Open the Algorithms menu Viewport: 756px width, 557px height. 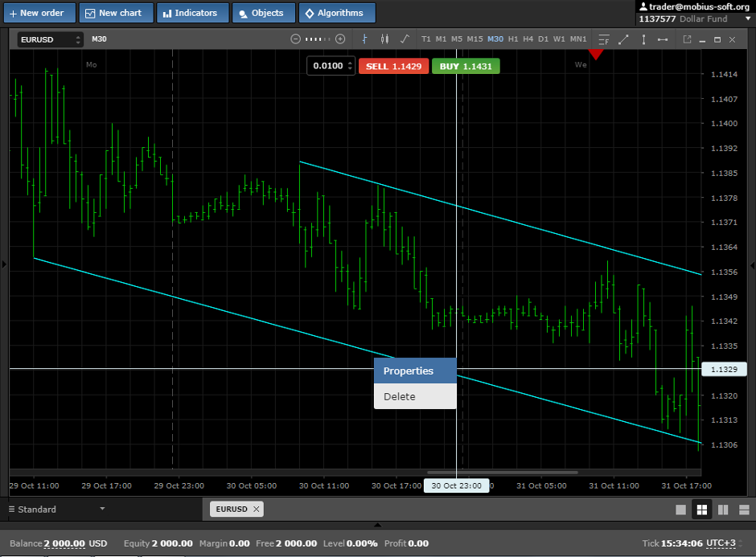[336, 13]
